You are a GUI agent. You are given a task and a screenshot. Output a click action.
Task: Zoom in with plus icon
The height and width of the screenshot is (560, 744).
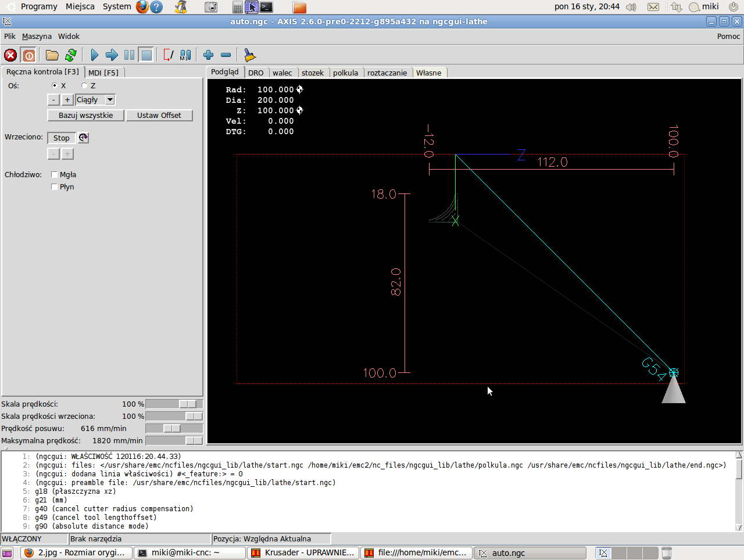tap(208, 55)
